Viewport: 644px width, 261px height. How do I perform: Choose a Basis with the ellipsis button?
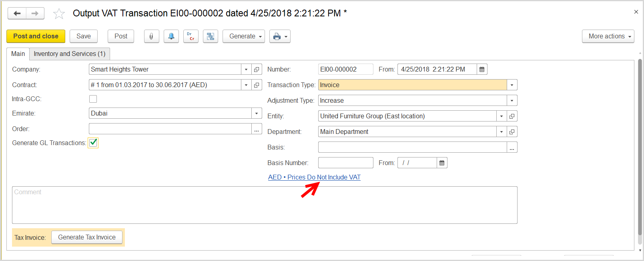(512, 147)
